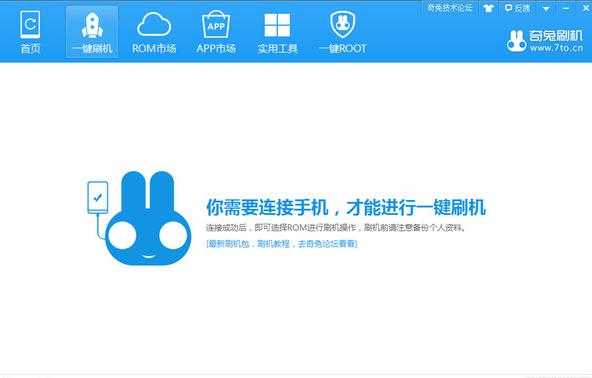Open the 奇兔技术论坛 forum link

(450, 8)
